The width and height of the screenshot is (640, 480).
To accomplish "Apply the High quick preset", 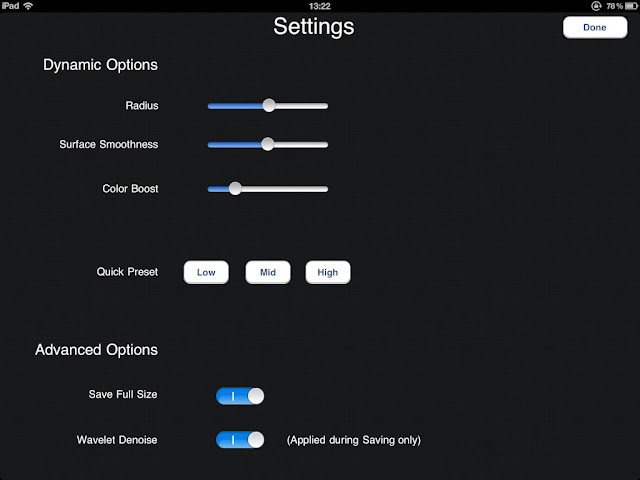I will click(x=328, y=272).
